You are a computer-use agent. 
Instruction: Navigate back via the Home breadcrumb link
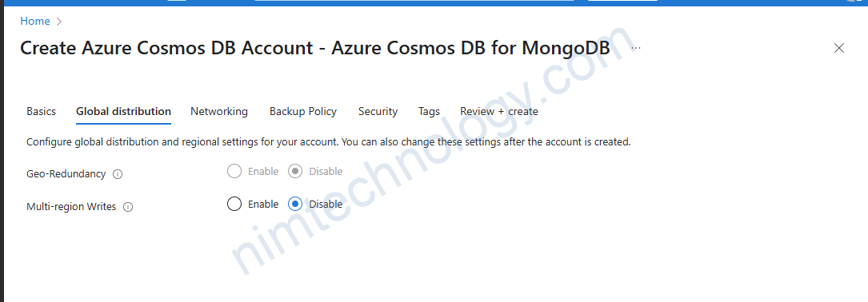pyautogui.click(x=35, y=21)
